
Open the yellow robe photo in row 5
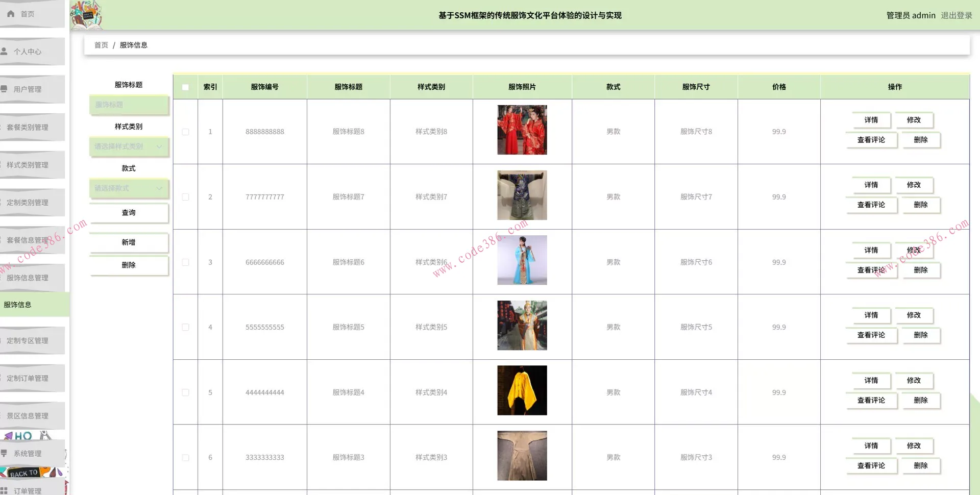522,390
